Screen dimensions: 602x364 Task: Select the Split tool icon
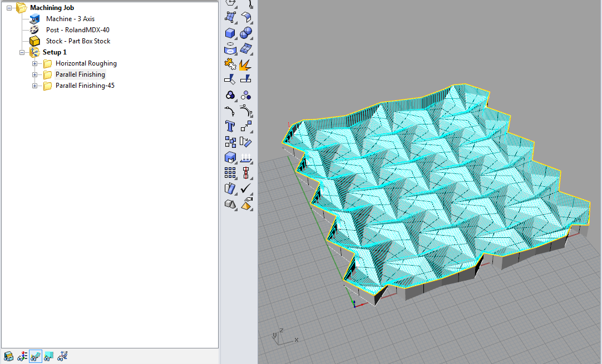246,79
